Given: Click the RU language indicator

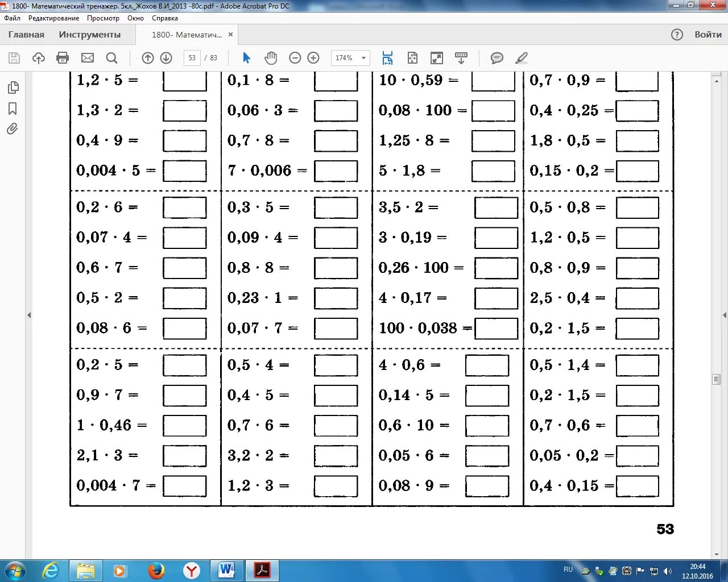Looking at the screenshot, I should coord(568,569).
